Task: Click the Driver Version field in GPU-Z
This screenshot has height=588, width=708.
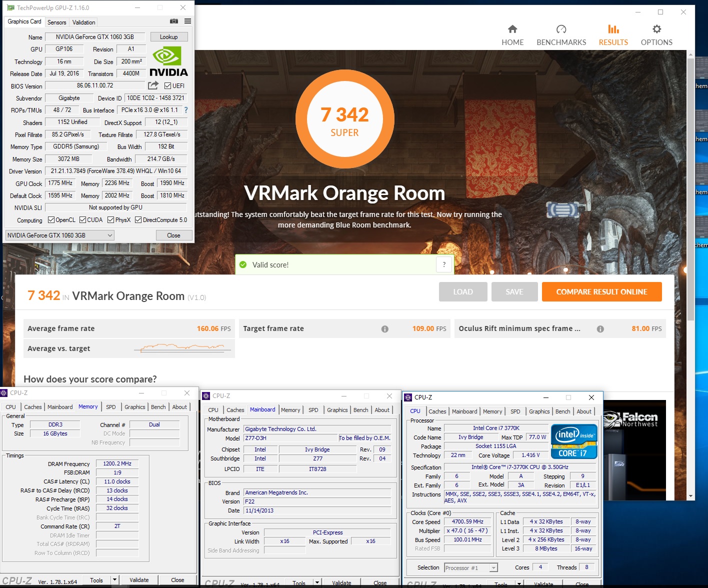Action: tap(115, 171)
